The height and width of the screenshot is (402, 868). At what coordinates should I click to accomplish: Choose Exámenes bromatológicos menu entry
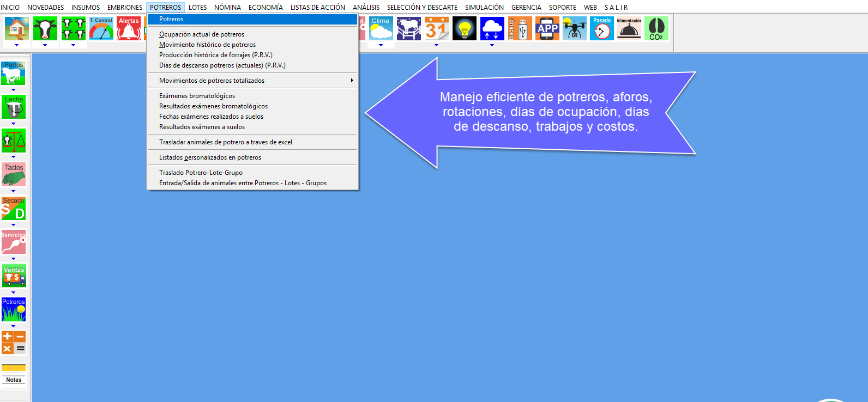pos(197,96)
